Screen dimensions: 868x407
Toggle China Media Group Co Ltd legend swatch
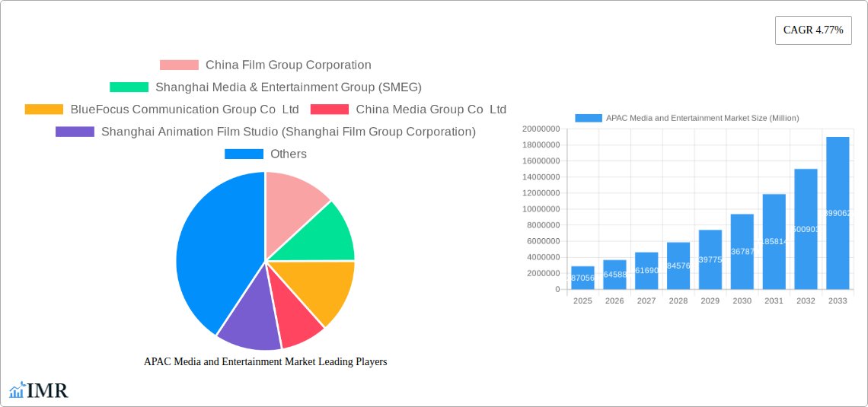pos(330,110)
